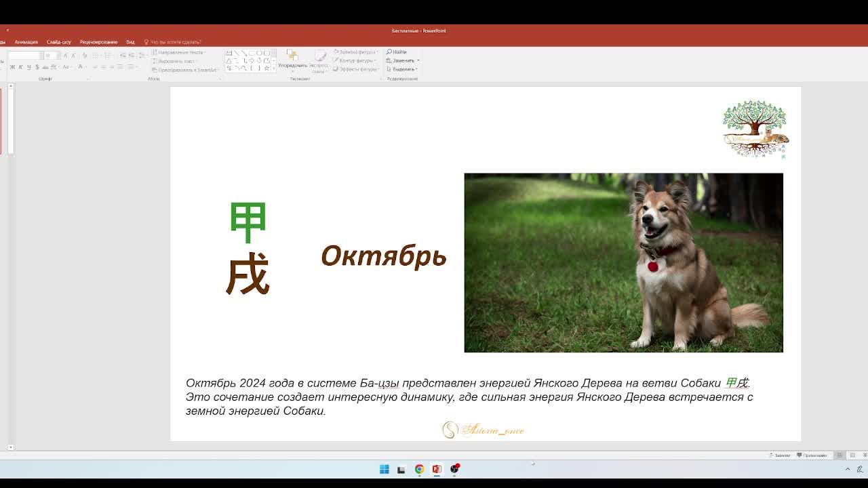Switch to Normal view in status bar
Image resolution: width=868 pixels, height=488 pixels.
839,455
